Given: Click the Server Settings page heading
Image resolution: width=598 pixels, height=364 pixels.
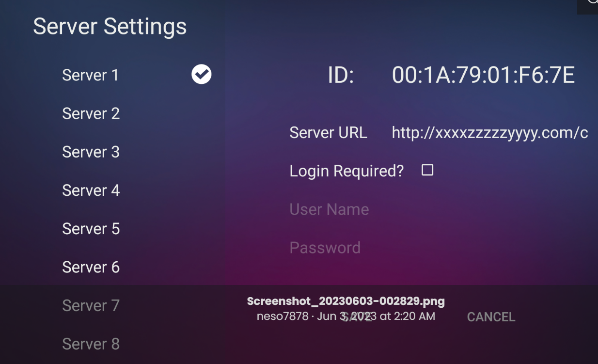Looking at the screenshot, I should [110, 26].
